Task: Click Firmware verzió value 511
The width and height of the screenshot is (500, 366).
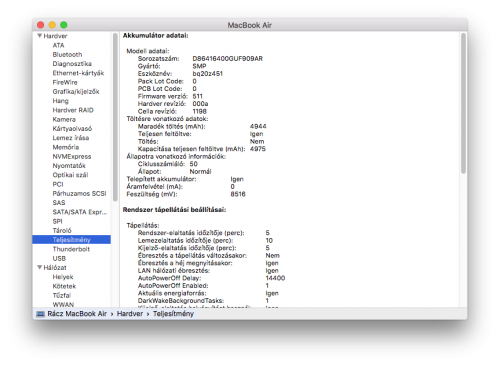Action: pyautogui.click(x=197, y=96)
